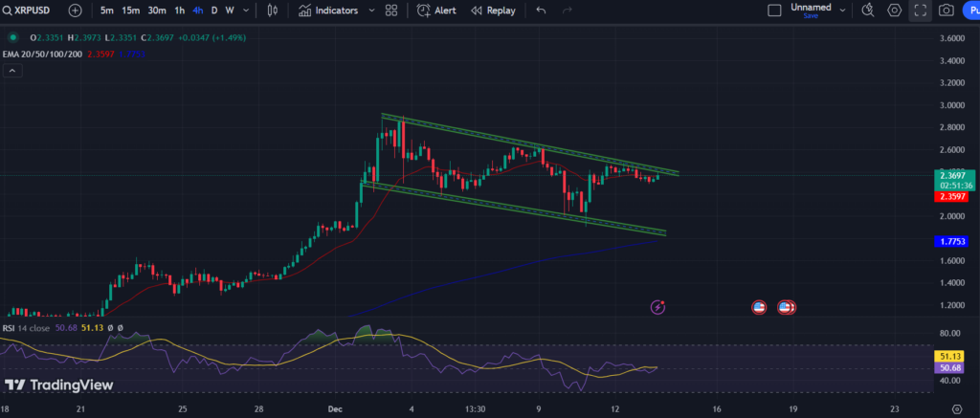The height and width of the screenshot is (418, 980).
Task: Open chart time settings gear at bottom right
Action: point(956,409)
